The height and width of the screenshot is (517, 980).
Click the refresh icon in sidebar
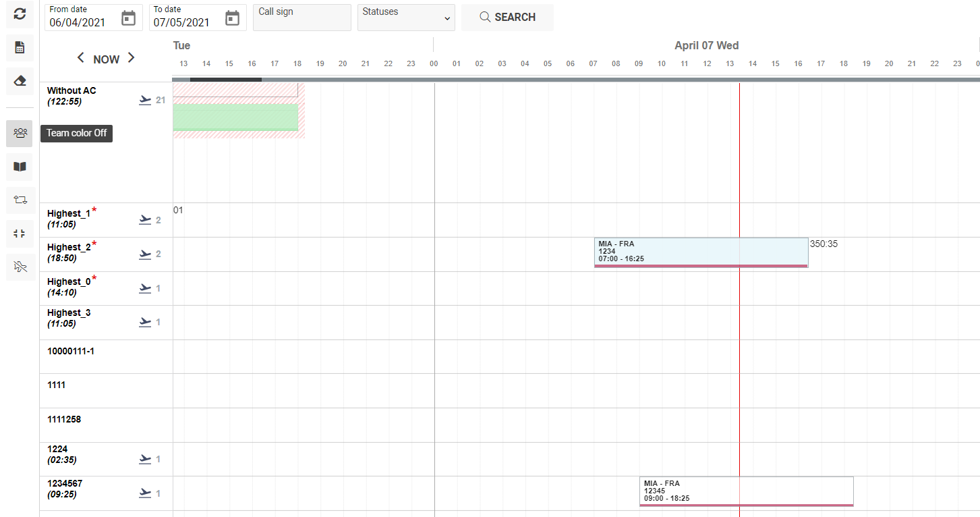tap(20, 13)
